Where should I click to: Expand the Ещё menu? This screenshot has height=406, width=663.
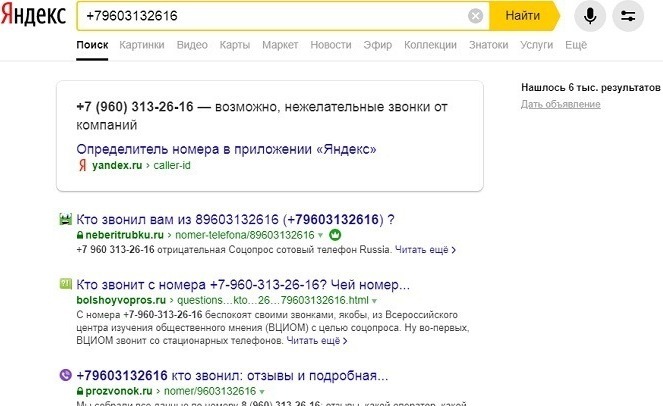click(576, 45)
